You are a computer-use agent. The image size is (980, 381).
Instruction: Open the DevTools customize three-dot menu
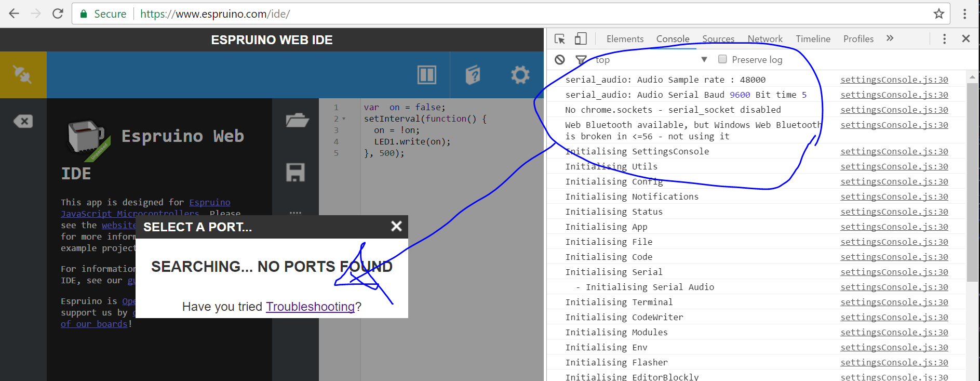944,39
